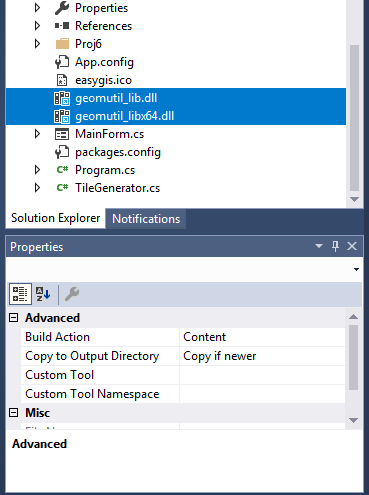Screen dimensions: 369x495
Task: Click the Misc category header text
Action: [x=38, y=413]
